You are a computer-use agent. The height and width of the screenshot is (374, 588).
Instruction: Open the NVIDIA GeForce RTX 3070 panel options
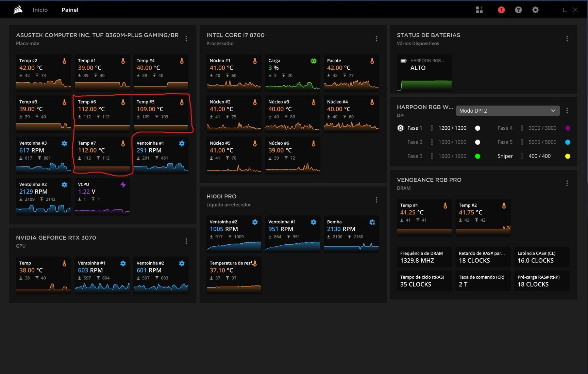coord(186,241)
